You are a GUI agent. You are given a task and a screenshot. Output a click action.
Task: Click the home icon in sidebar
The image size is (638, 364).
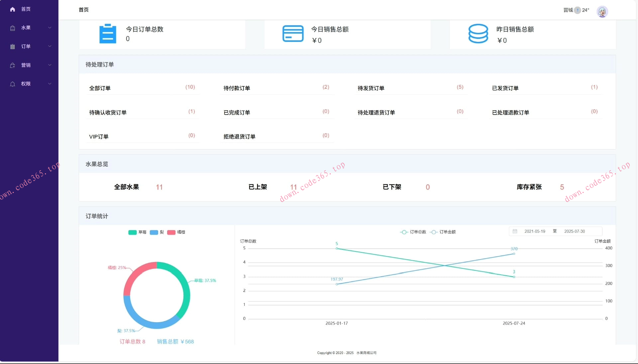(x=13, y=9)
